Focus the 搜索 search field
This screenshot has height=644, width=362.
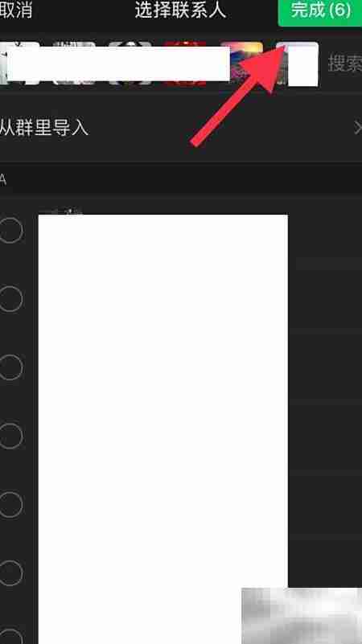point(344,64)
